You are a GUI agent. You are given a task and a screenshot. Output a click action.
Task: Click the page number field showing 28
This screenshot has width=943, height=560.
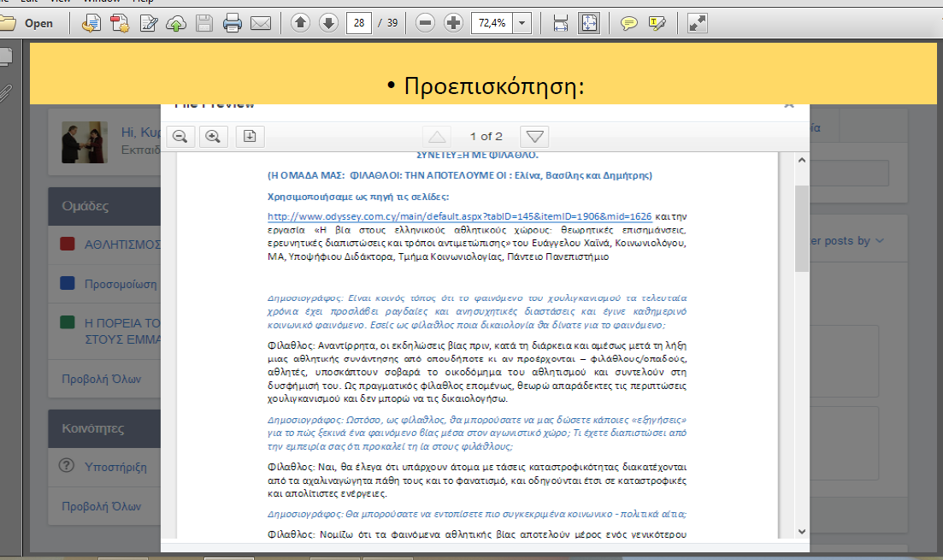pos(359,23)
